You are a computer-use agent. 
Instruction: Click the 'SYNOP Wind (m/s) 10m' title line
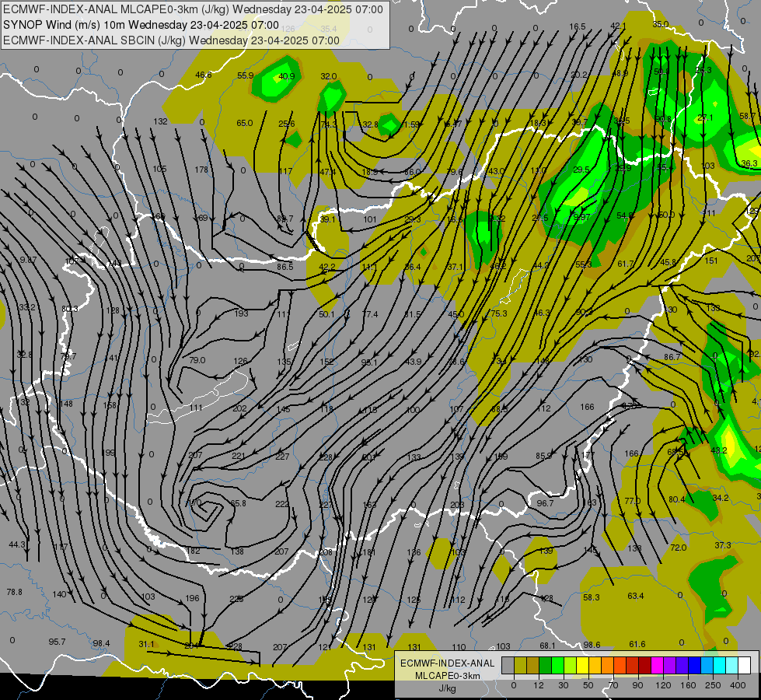[x=141, y=25]
